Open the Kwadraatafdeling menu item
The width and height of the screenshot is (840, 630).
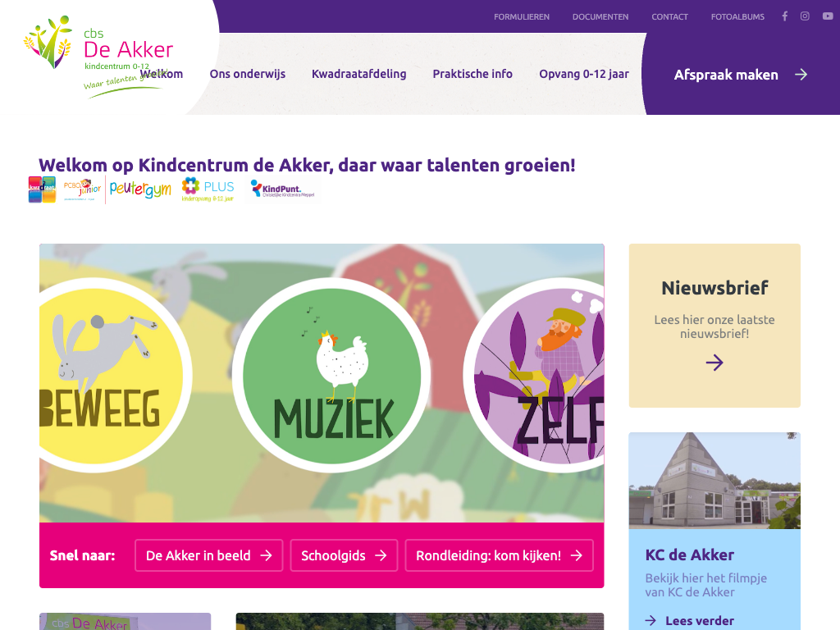(x=359, y=74)
